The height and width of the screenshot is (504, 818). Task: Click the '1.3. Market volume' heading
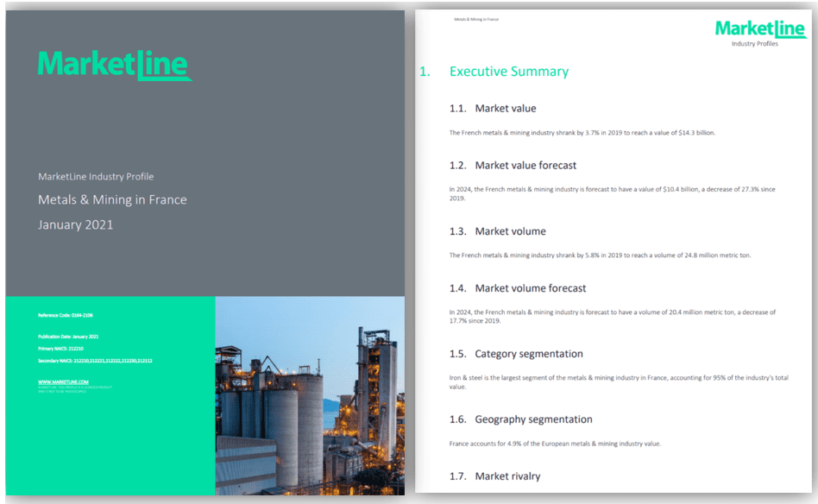point(497,231)
